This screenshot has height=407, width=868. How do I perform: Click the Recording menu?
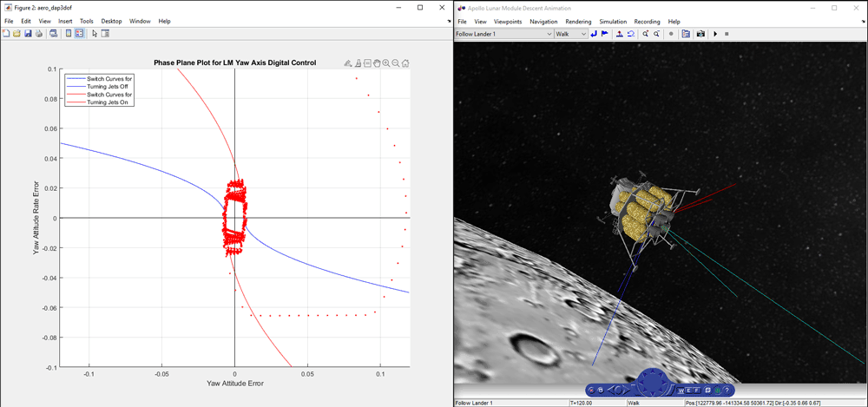(647, 21)
